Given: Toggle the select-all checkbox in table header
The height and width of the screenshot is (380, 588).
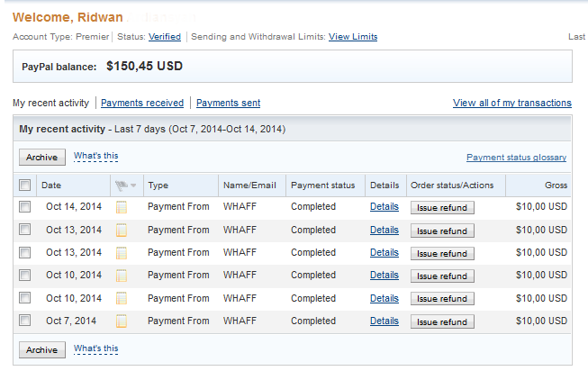Looking at the screenshot, I should coord(25,185).
